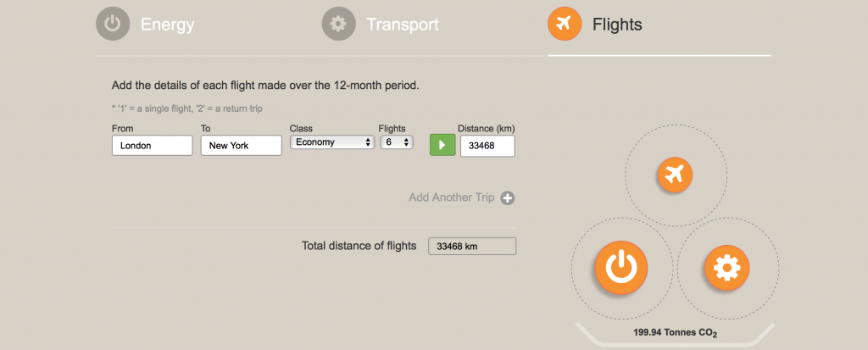The width and height of the screenshot is (868, 350).
Task: Click the Total distance of flights box
Action: [472, 247]
